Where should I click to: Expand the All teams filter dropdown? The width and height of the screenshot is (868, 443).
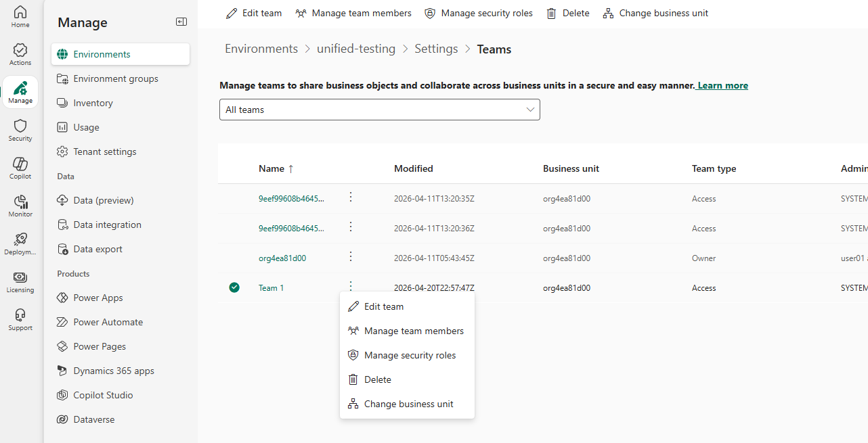[x=380, y=110]
